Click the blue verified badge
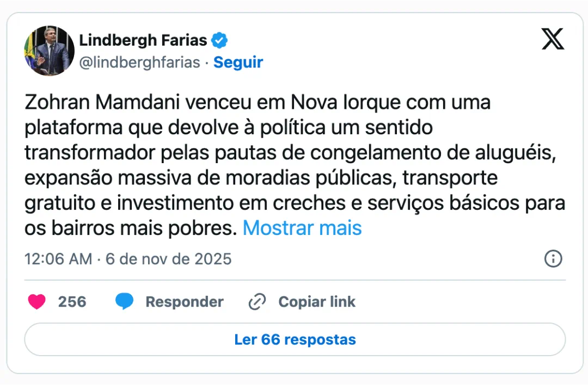The width and height of the screenshot is (588, 385). [219, 40]
